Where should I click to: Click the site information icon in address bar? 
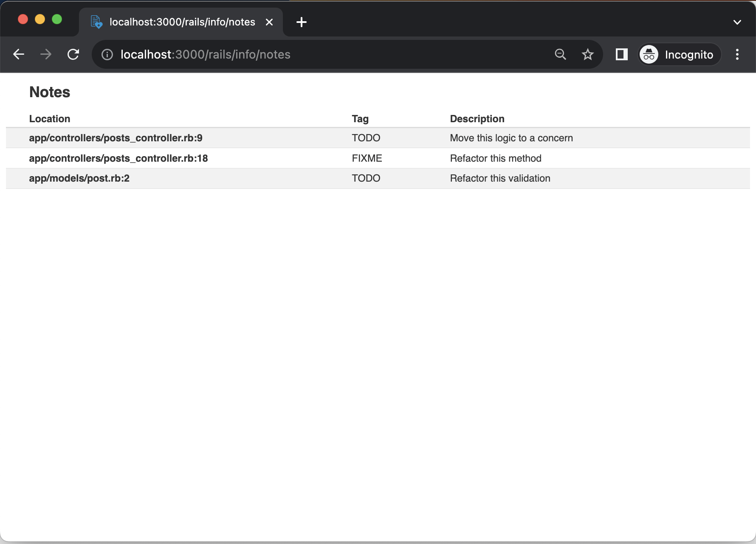pos(106,54)
